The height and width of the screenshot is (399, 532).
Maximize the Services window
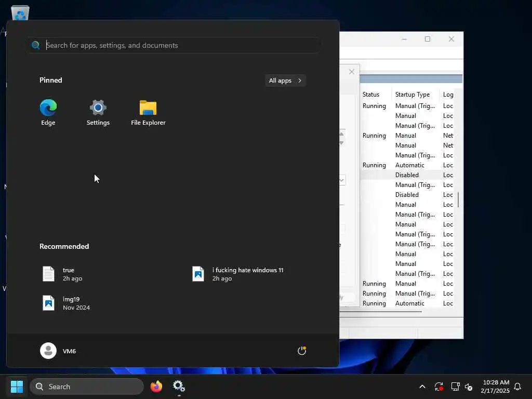(x=428, y=39)
